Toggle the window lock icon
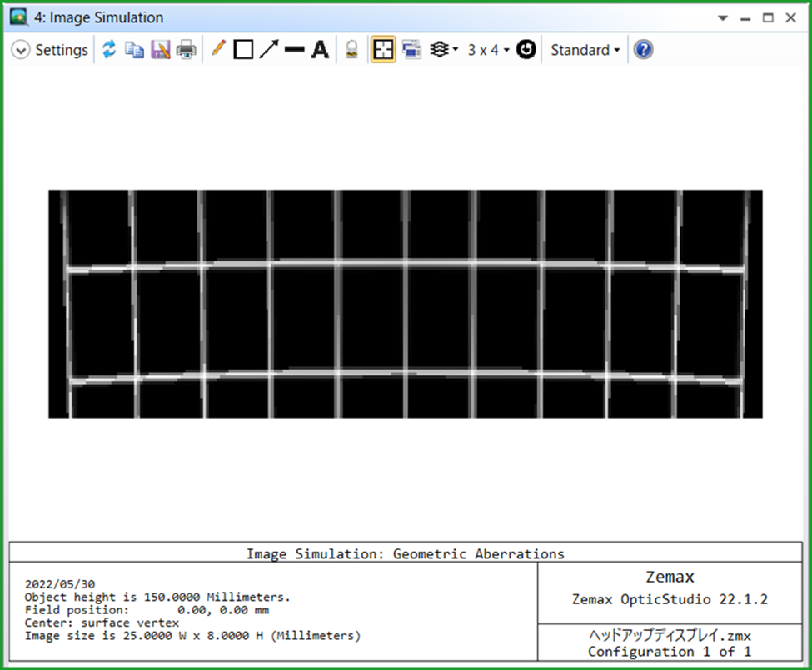The image size is (812, 670). click(x=351, y=49)
